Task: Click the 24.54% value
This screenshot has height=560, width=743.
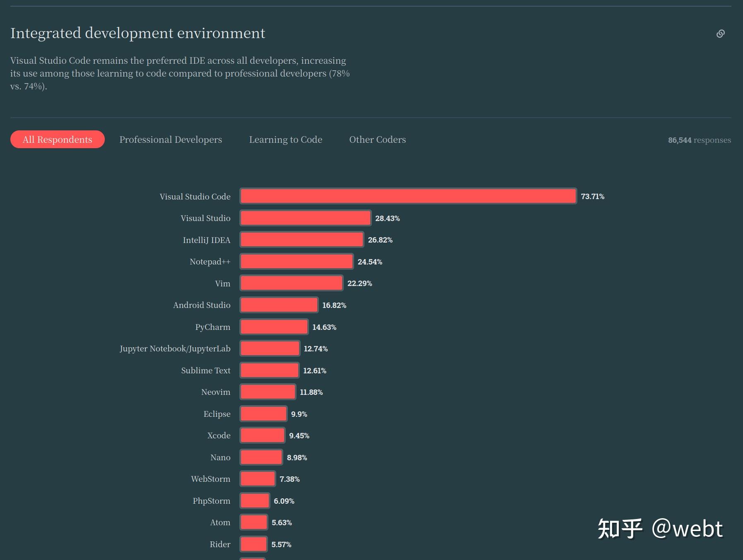Action: pos(370,262)
